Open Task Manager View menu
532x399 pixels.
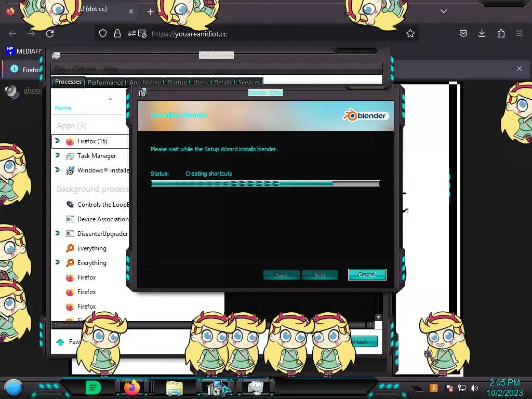coord(111,69)
